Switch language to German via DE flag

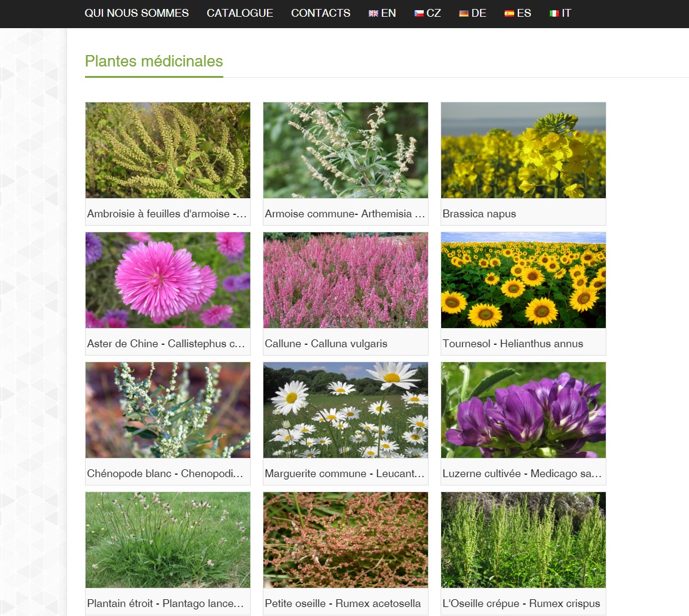click(473, 13)
